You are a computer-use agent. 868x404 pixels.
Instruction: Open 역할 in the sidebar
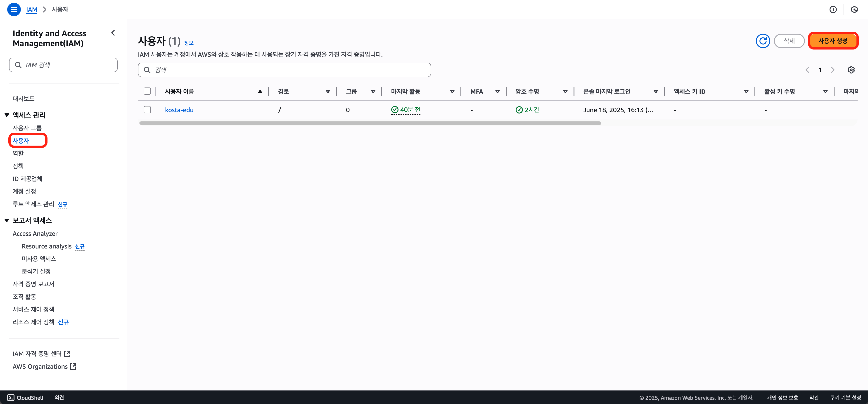pos(18,153)
